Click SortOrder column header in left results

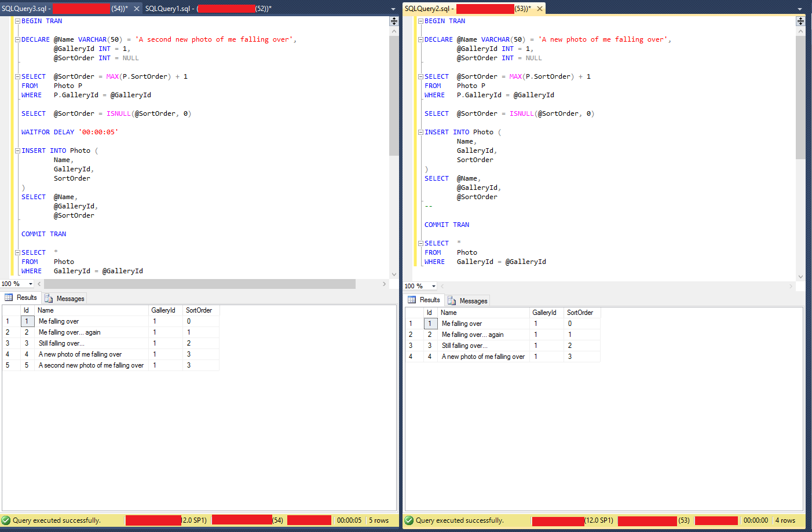pos(201,310)
